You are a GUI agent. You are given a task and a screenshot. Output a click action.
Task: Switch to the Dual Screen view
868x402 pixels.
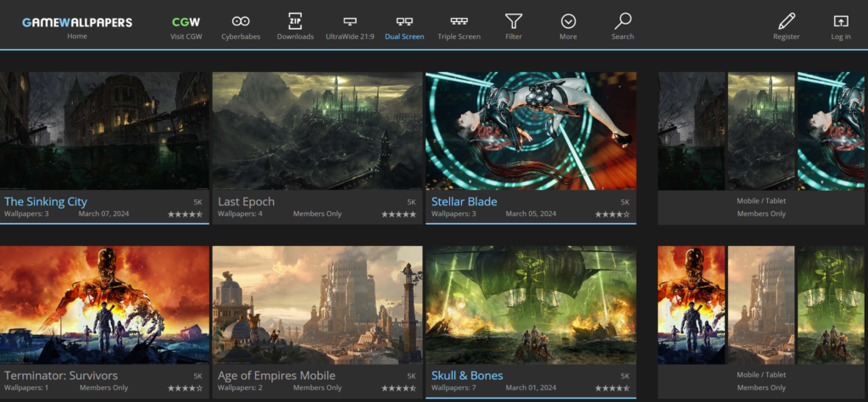pos(404,21)
